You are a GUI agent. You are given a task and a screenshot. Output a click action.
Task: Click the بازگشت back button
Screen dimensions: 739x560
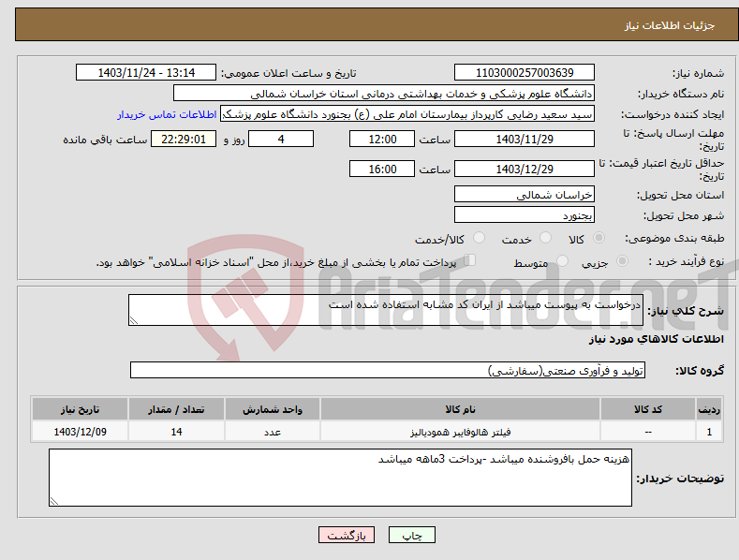pos(347,535)
